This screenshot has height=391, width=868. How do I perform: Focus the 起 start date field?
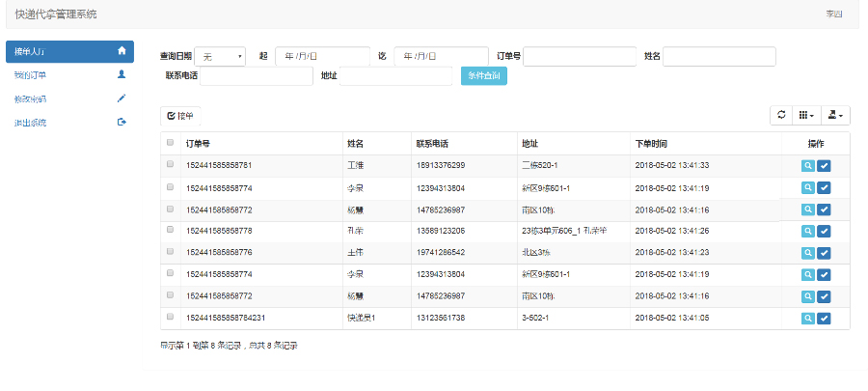coord(322,57)
